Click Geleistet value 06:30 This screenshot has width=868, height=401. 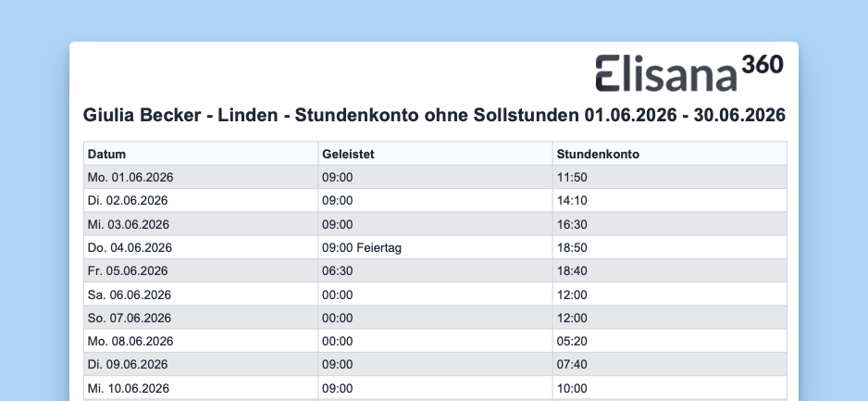(435, 270)
